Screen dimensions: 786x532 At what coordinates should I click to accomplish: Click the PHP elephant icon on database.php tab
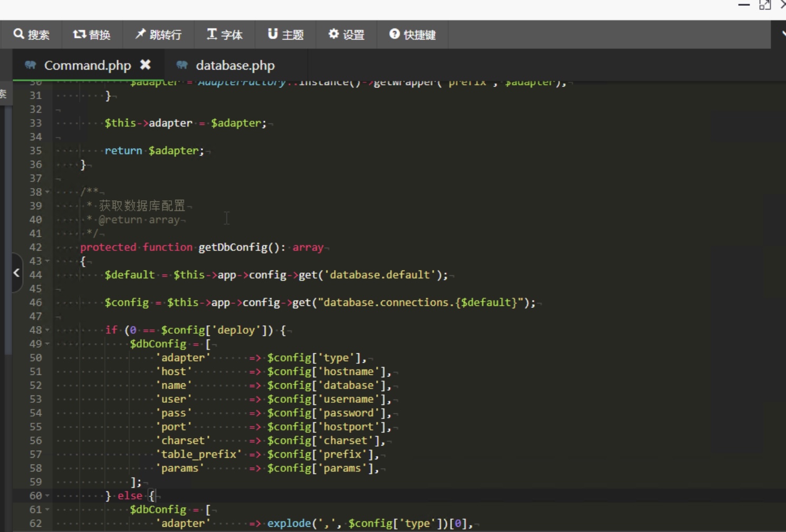(183, 65)
